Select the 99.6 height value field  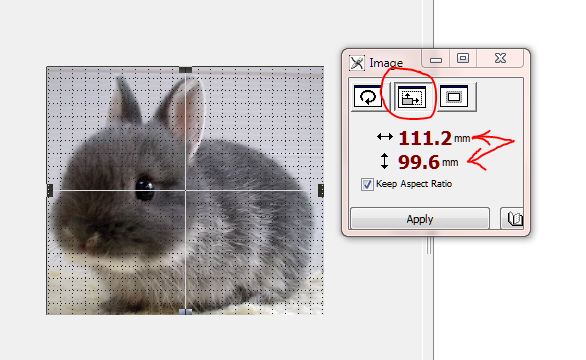(419, 162)
